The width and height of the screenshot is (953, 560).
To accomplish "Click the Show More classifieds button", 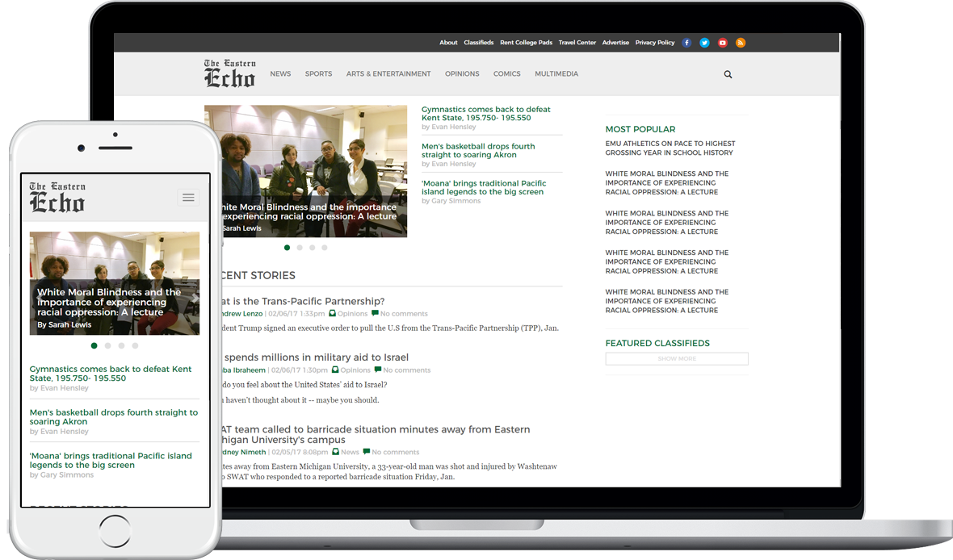I will [677, 359].
